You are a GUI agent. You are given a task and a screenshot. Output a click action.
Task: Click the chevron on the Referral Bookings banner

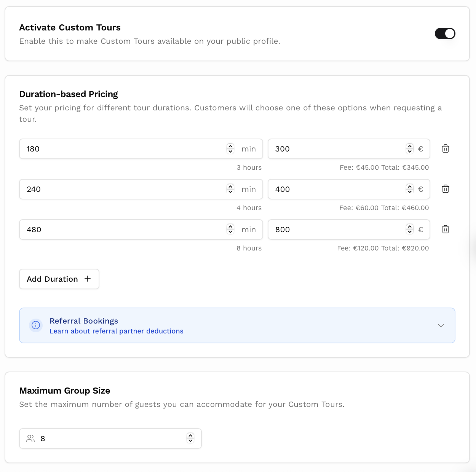[x=441, y=325]
